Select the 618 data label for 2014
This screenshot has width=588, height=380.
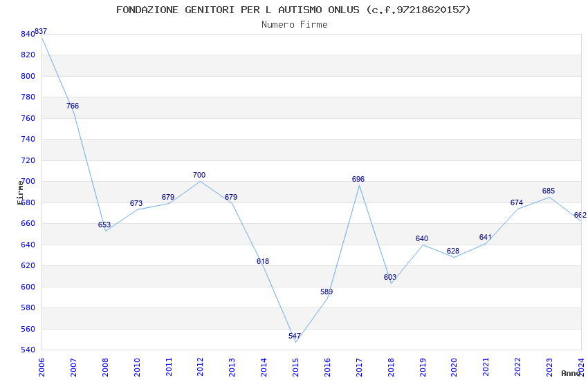pos(263,261)
